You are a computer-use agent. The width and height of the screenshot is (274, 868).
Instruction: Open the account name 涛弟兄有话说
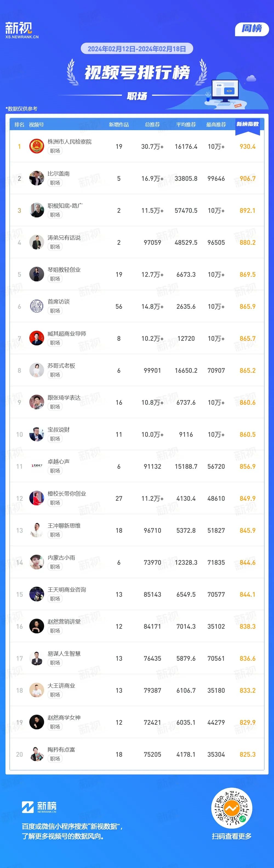[x=64, y=238]
